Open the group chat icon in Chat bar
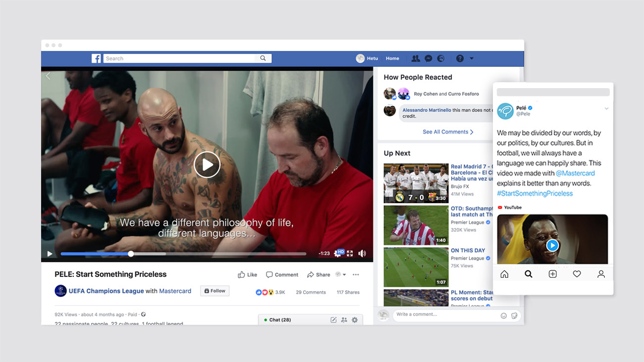This screenshot has height=362, width=644. [x=344, y=320]
